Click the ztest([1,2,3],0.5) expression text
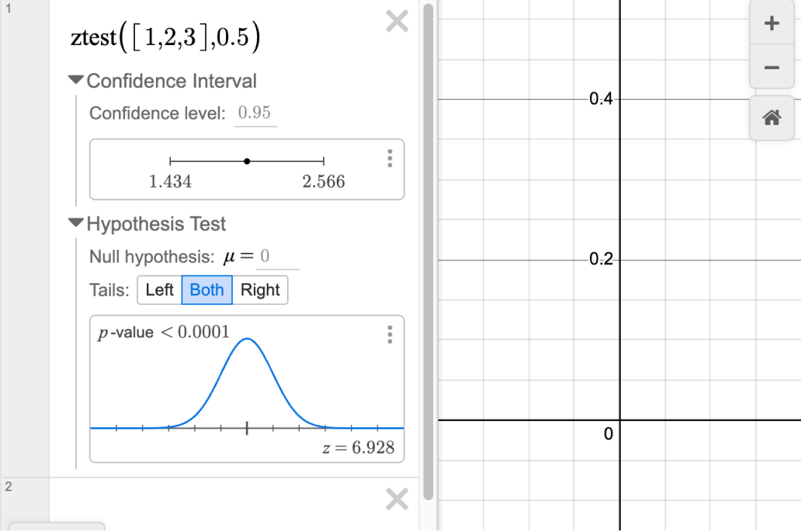Image resolution: width=801 pixels, height=532 pixels. pyautogui.click(x=165, y=37)
